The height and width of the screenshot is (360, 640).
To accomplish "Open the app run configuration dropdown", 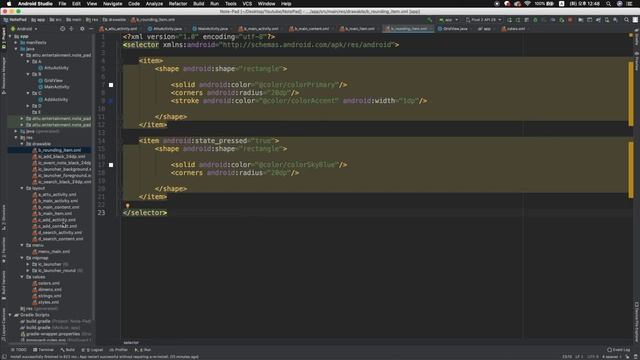I will (x=448, y=20).
